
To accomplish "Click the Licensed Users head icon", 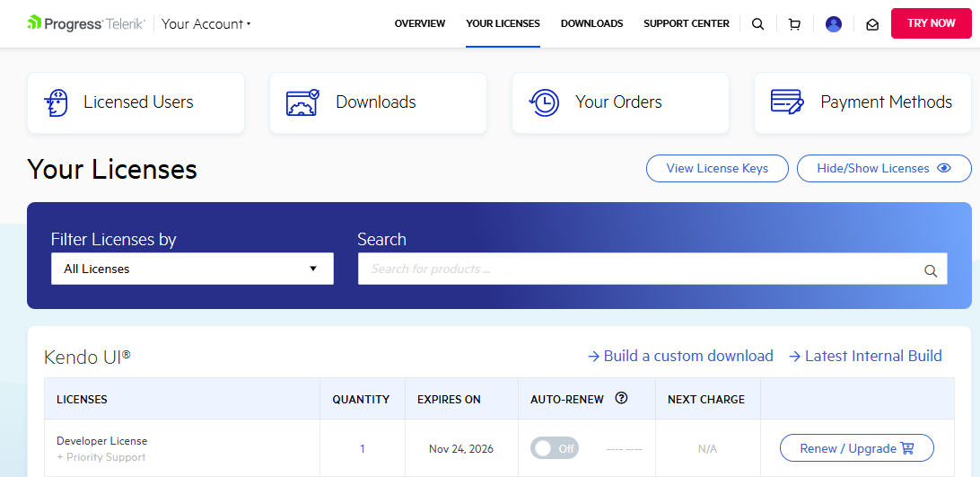I will (57, 102).
